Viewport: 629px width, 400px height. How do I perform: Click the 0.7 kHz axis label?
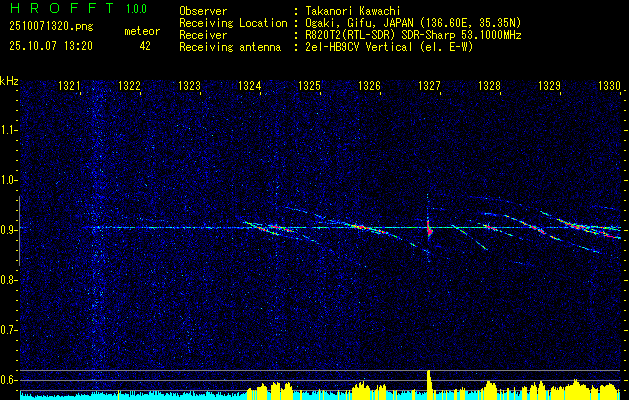click(x=8, y=330)
